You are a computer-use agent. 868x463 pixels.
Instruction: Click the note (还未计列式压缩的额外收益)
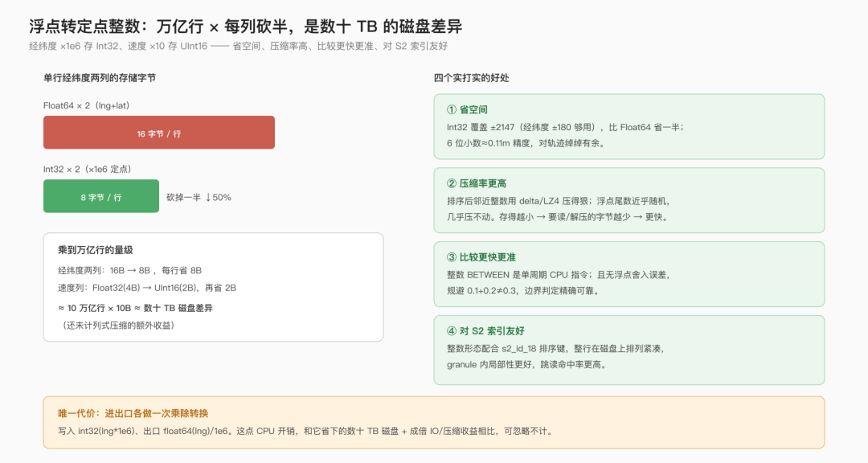click(x=117, y=325)
